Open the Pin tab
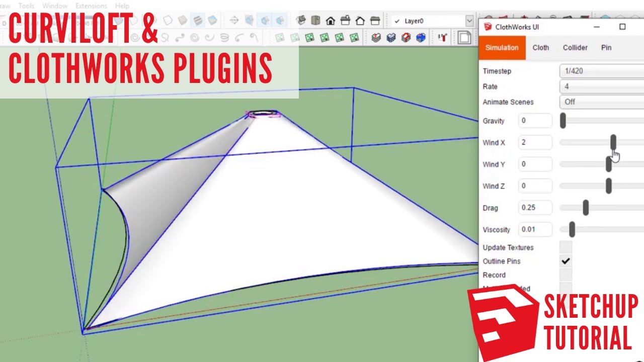644x362 pixels. coord(606,48)
